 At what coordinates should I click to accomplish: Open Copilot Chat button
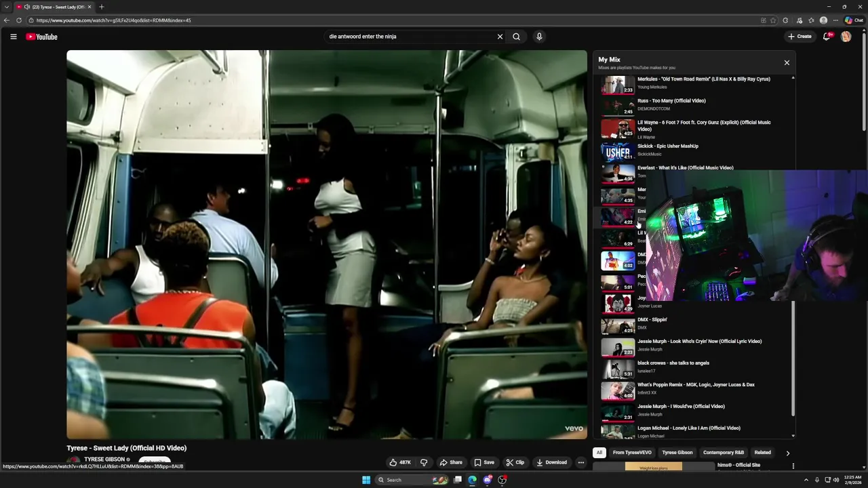point(853,20)
